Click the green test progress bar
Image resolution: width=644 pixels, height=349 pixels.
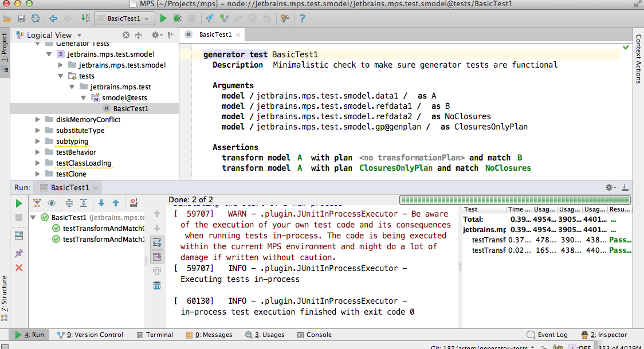click(515, 200)
